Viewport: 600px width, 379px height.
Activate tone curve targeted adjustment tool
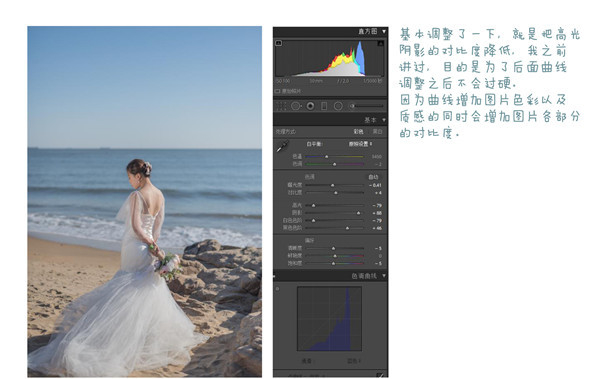coord(278,289)
